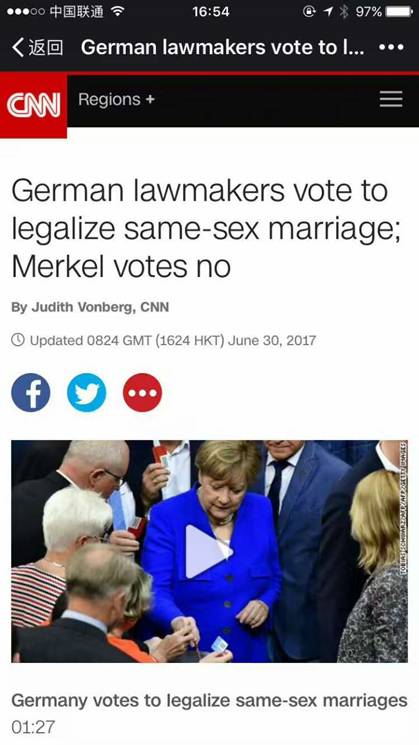Image resolution: width=419 pixels, height=745 pixels.
Task: Tap the battery indicator in status bar
Action: pos(399,12)
